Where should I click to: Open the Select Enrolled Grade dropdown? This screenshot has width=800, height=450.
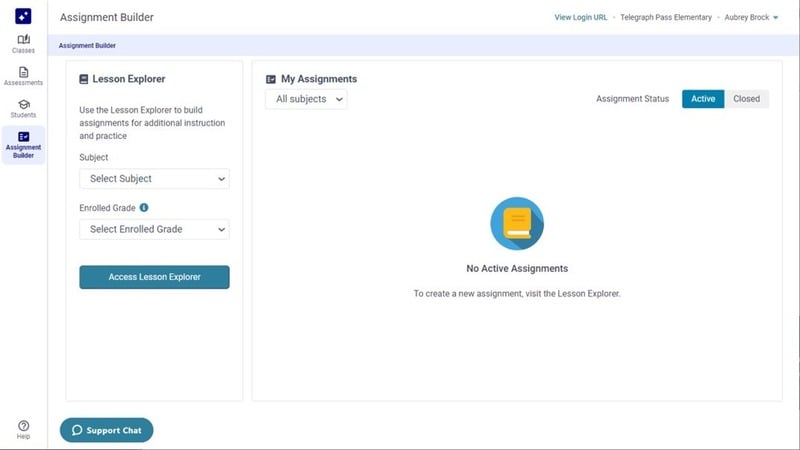[154, 229]
